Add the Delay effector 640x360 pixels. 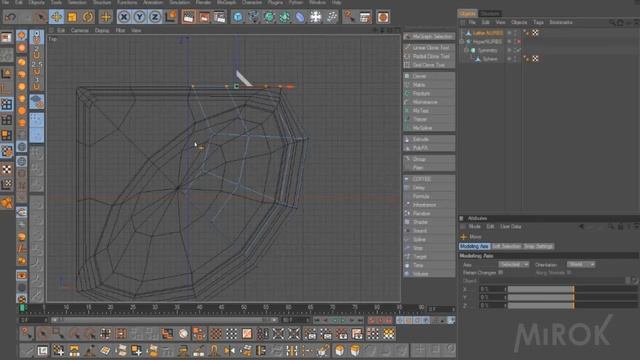[x=429, y=188]
